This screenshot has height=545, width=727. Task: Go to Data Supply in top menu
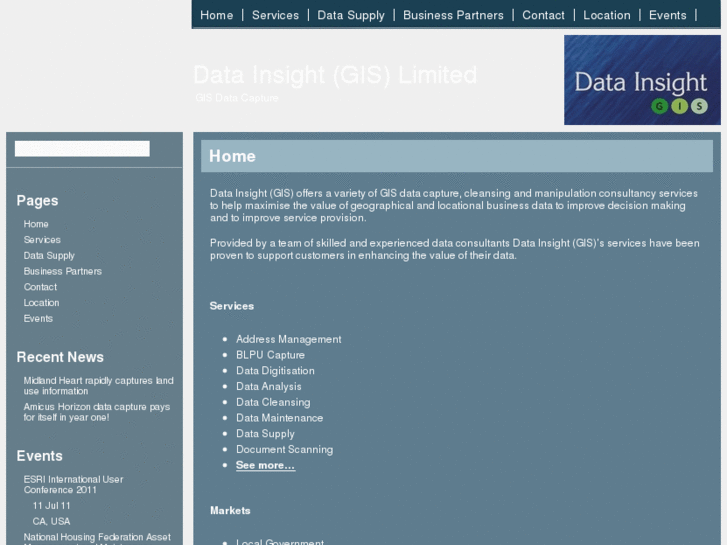351,15
